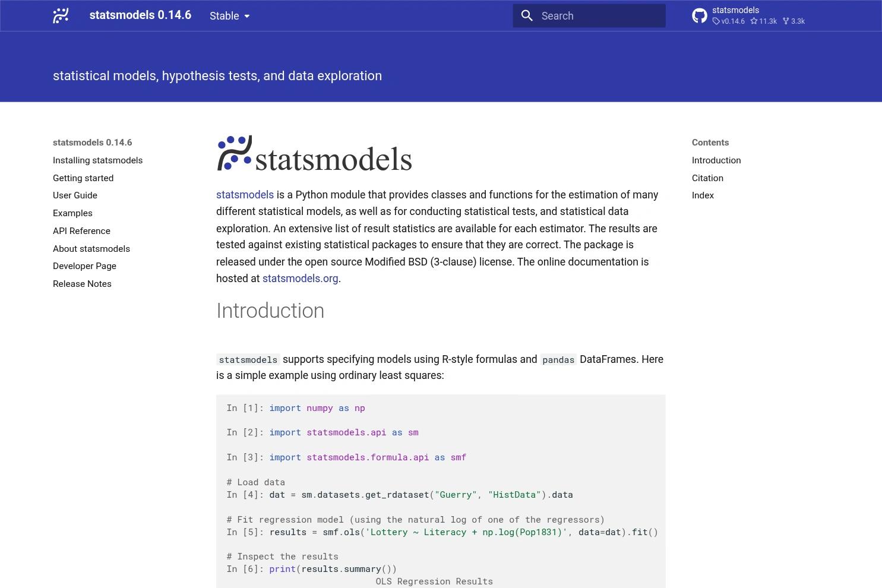Click the statsmodels 0.14.6 header title
The width and height of the screenshot is (882, 588).
(140, 15)
